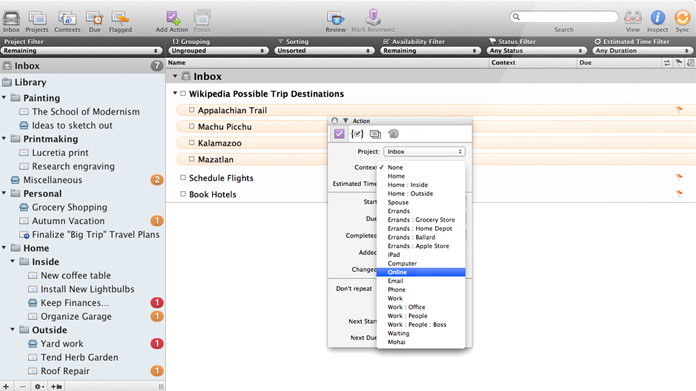Open the Estimated Time Filter dropdown
This screenshot has height=391, width=696.
coord(642,51)
